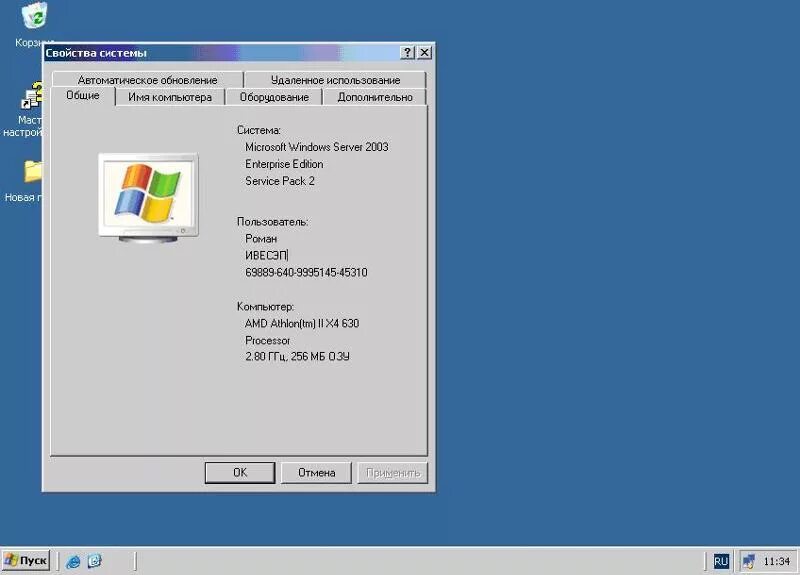Click the user name Роман
Viewport: 800px width, 575px height.
pyautogui.click(x=261, y=238)
